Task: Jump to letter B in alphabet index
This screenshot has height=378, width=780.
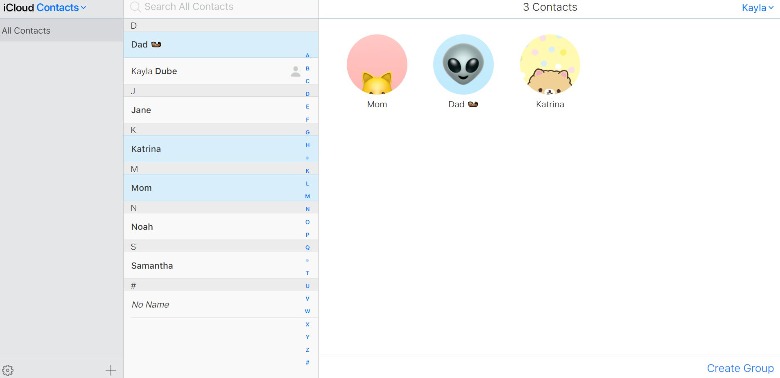Action: 307,68
